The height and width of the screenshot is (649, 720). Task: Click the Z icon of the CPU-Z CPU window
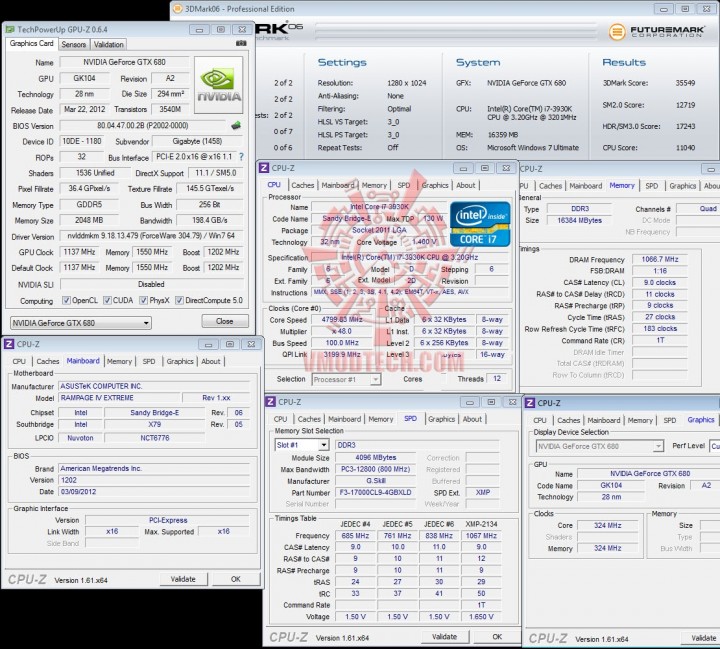pyautogui.click(x=264, y=168)
